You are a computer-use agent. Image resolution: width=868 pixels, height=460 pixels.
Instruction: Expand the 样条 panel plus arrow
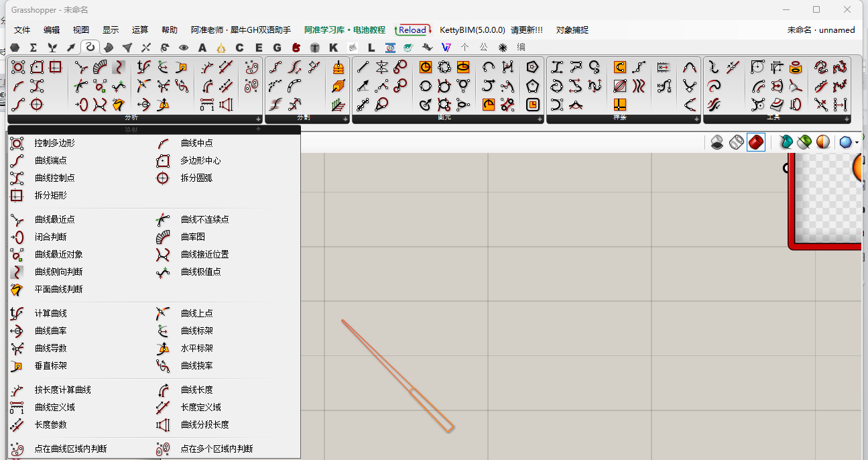point(696,119)
